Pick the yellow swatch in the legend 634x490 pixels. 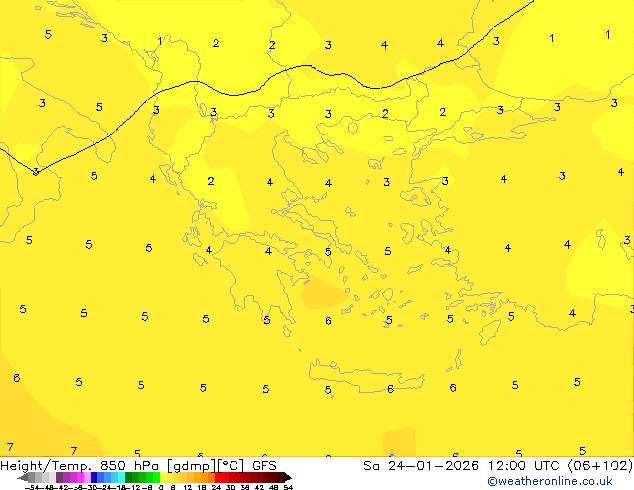click(x=163, y=477)
